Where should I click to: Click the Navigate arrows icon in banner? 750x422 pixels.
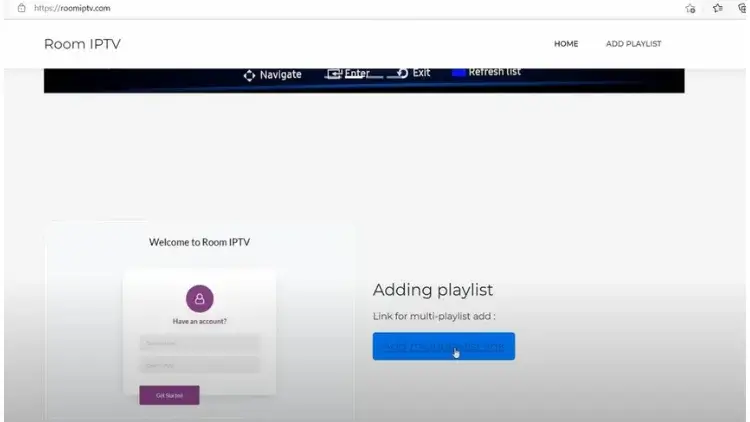click(x=249, y=76)
